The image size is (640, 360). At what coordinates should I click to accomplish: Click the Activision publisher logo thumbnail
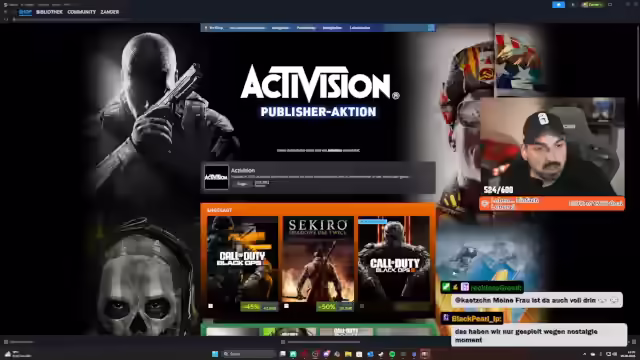coord(216,177)
